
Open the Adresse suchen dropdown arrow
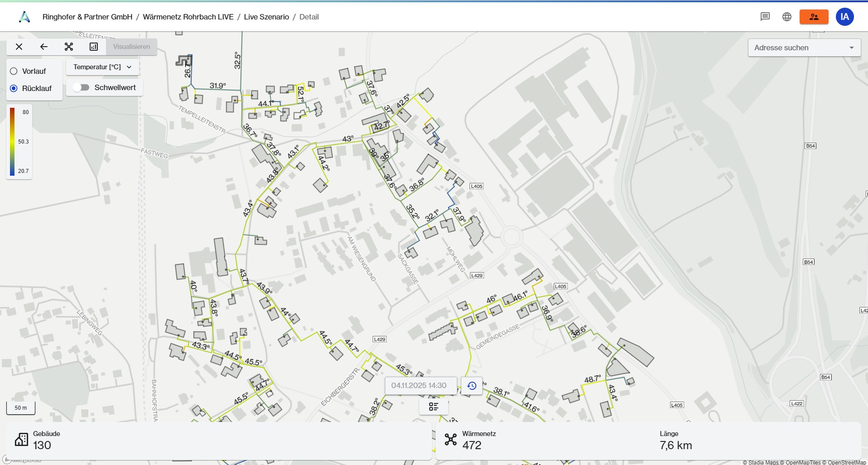coord(851,48)
